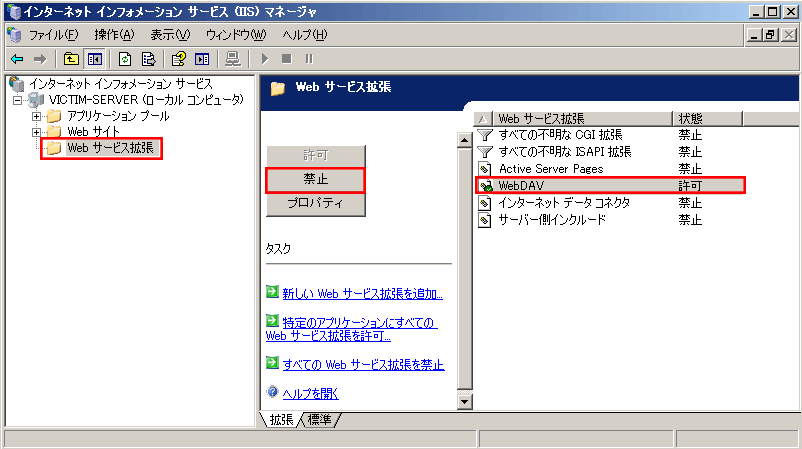The height and width of the screenshot is (449, 802).
Task: Expand the Web サイト node
Action: pos(36,132)
